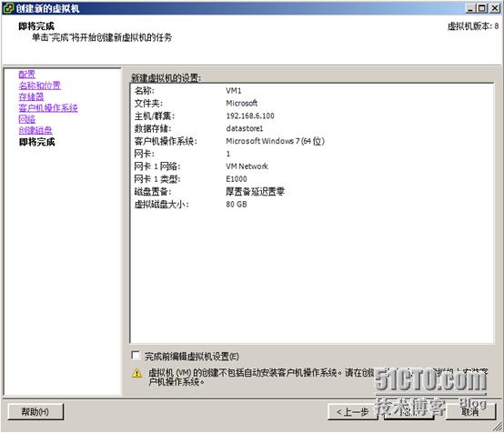Screen dimensions: 504x433
Task: Click the 客户机操作系统: label in settings list
Action: pos(166,141)
